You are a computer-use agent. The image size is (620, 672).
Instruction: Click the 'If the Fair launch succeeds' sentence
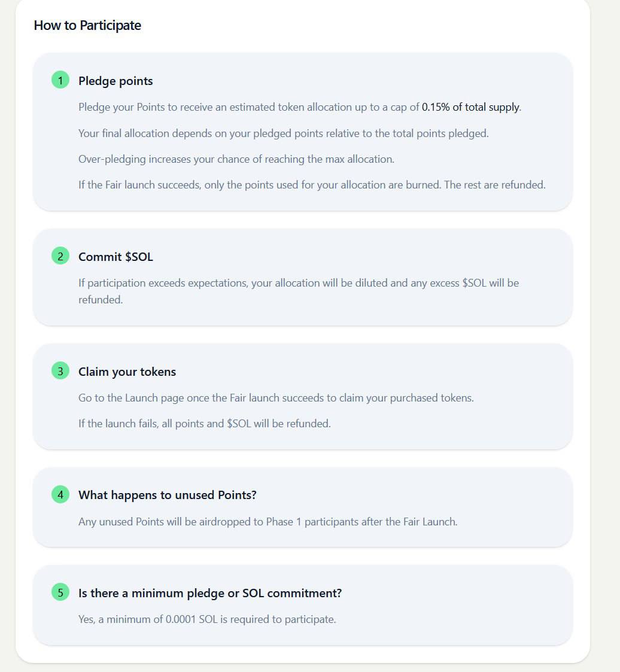pyautogui.click(x=312, y=185)
